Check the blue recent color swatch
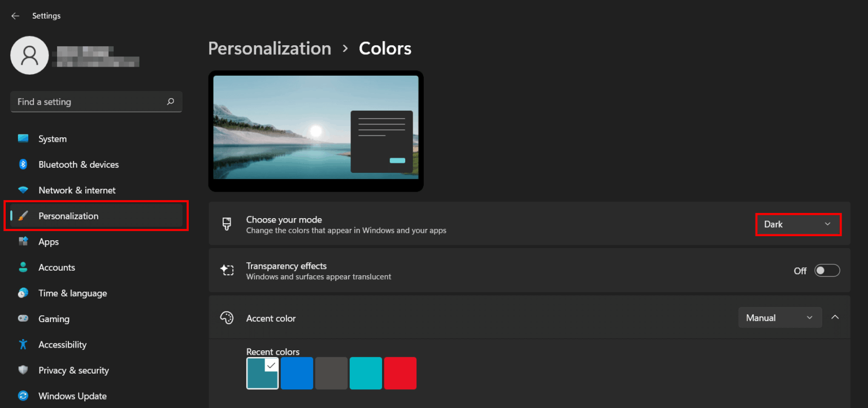The image size is (868, 408). 297,373
